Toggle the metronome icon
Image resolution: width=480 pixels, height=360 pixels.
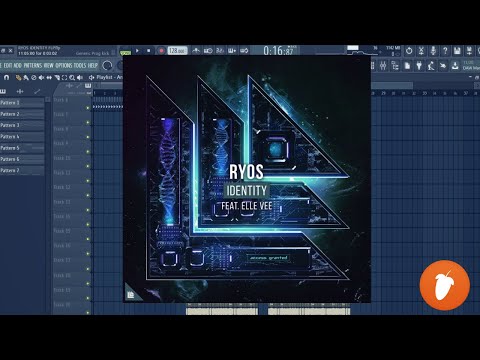point(196,51)
